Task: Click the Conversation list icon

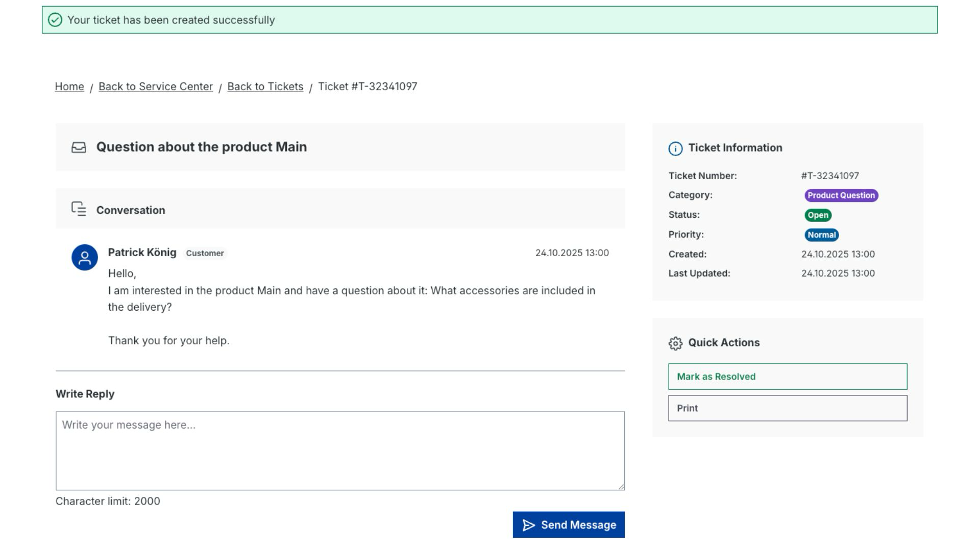Action: (x=79, y=209)
